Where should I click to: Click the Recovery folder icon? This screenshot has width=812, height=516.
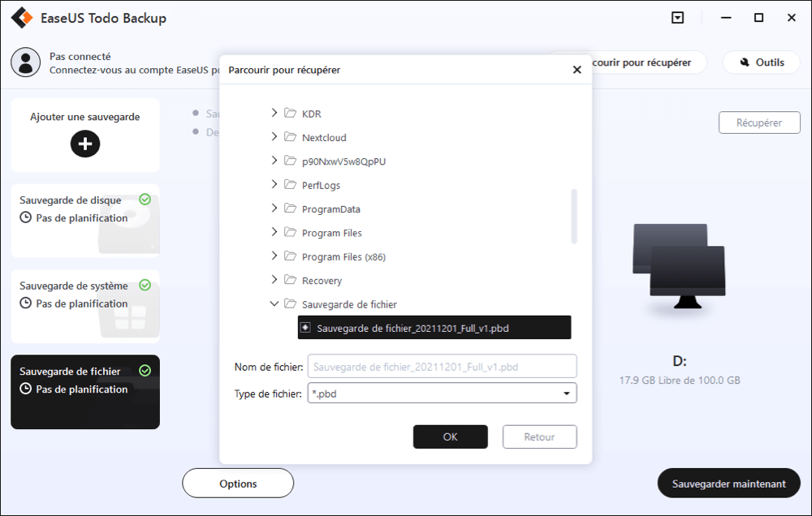pos(290,279)
